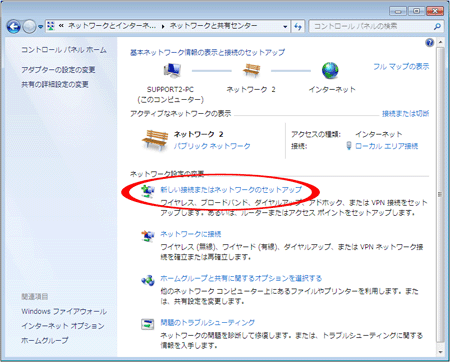Image resolution: width=450 pixels, height=362 pixels.
Task: Open ローカル エリア接続 link
Action: 387,146
